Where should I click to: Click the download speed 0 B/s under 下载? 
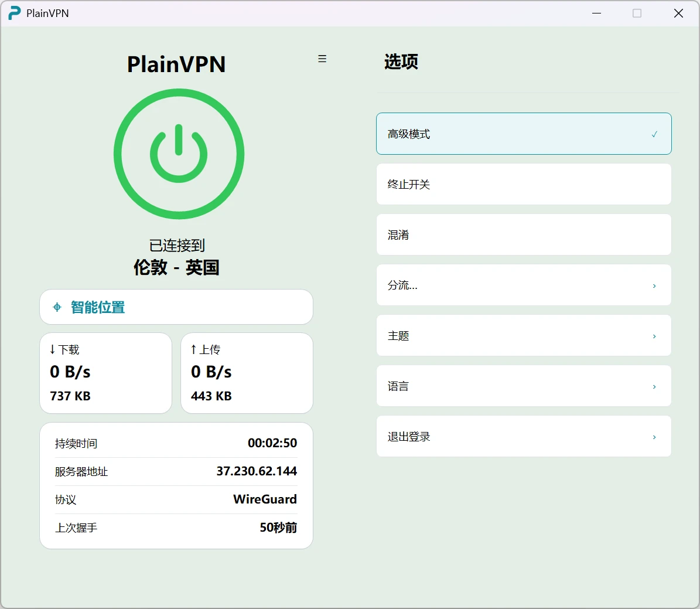point(70,372)
